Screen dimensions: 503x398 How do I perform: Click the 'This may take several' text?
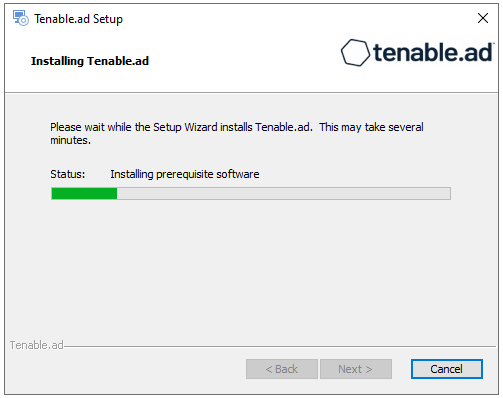371,127
